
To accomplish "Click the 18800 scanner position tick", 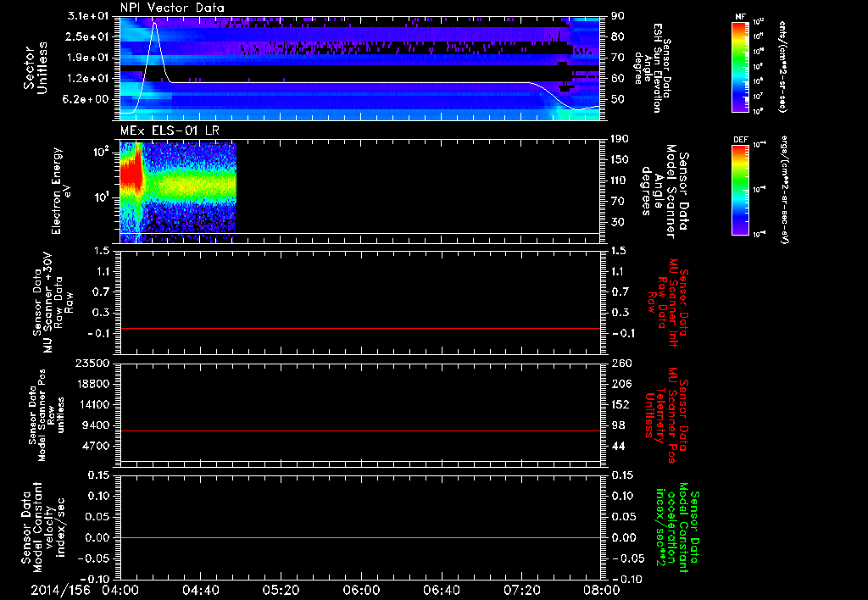I will tap(92, 384).
